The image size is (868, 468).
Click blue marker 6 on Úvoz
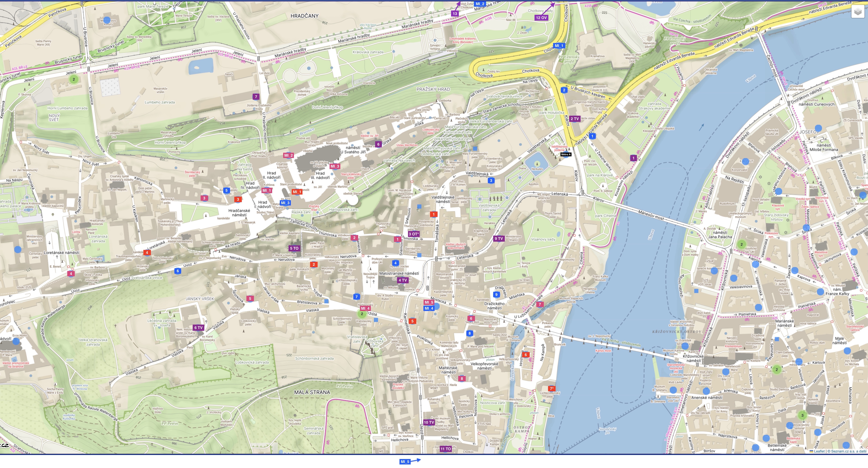click(178, 271)
